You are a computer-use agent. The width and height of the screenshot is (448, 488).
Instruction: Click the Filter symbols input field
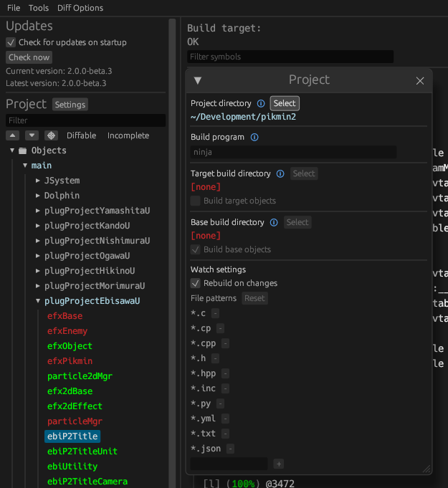290,57
